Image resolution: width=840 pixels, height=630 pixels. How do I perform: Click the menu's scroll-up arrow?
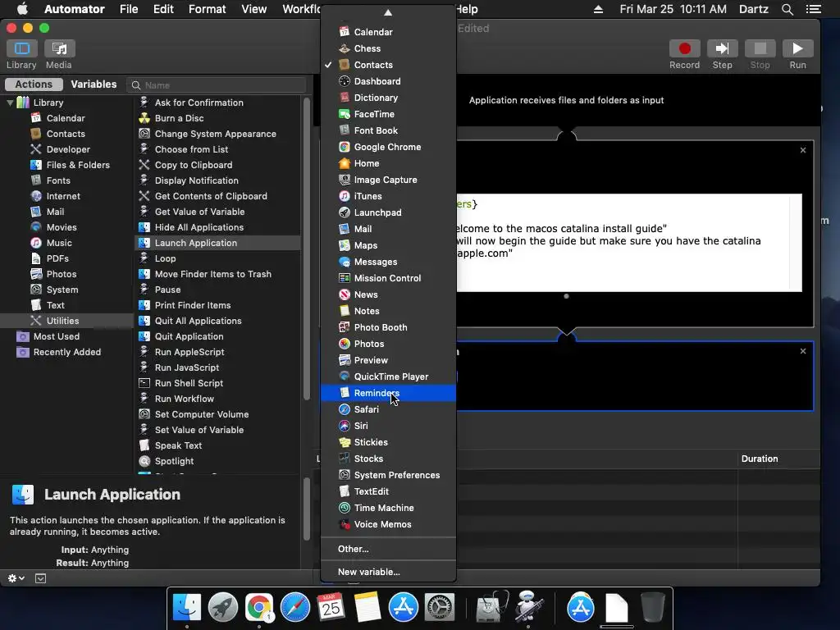coord(388,12)
